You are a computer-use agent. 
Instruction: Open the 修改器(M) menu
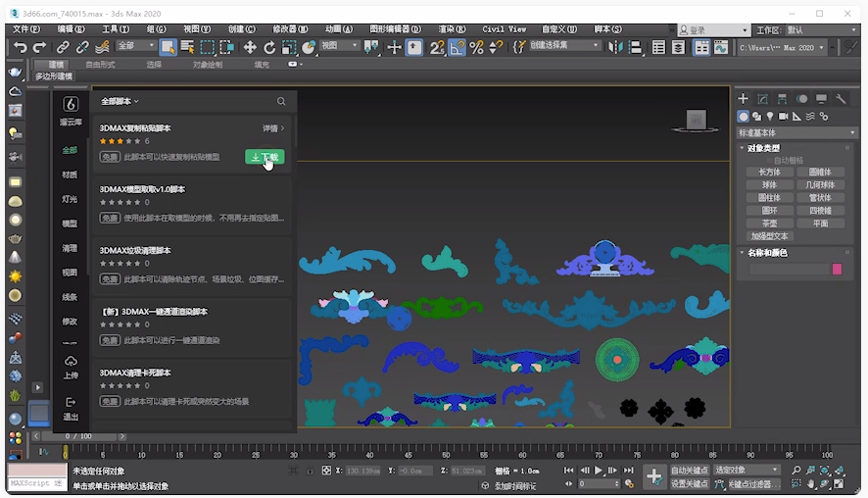click(290, 29)
